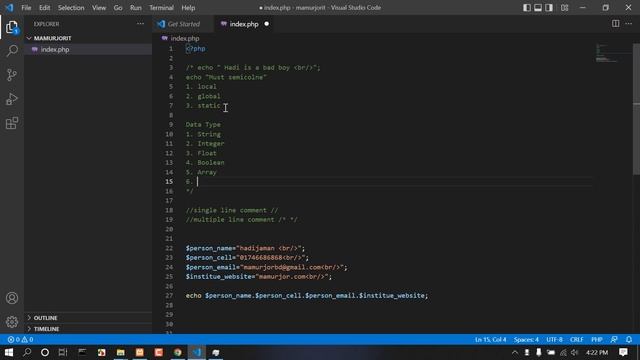Click the echo statement on line 27
This screenshot has height=360, width=640.
point(307,296)
